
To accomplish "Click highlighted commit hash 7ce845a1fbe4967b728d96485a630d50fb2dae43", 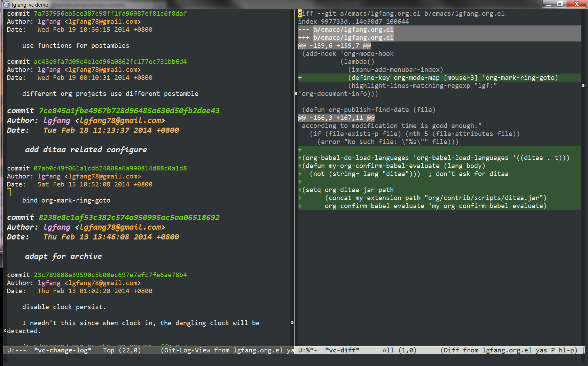I will coord(129,111).
